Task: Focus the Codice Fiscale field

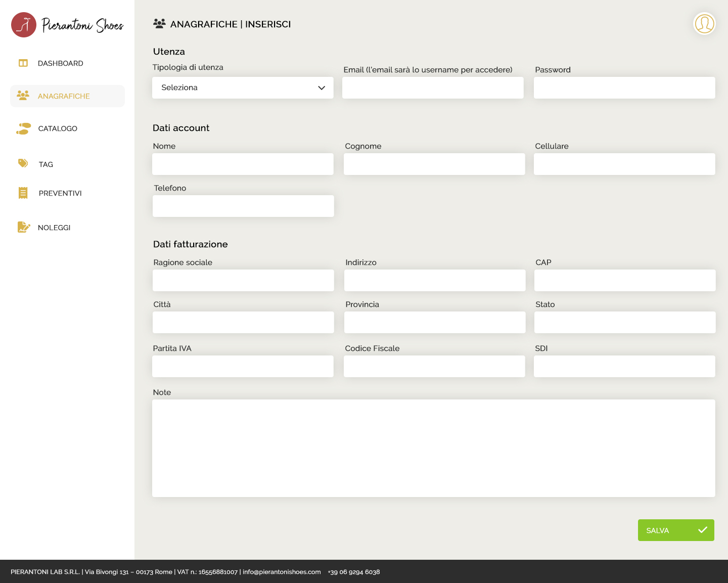Action: [x=434, y=367]
